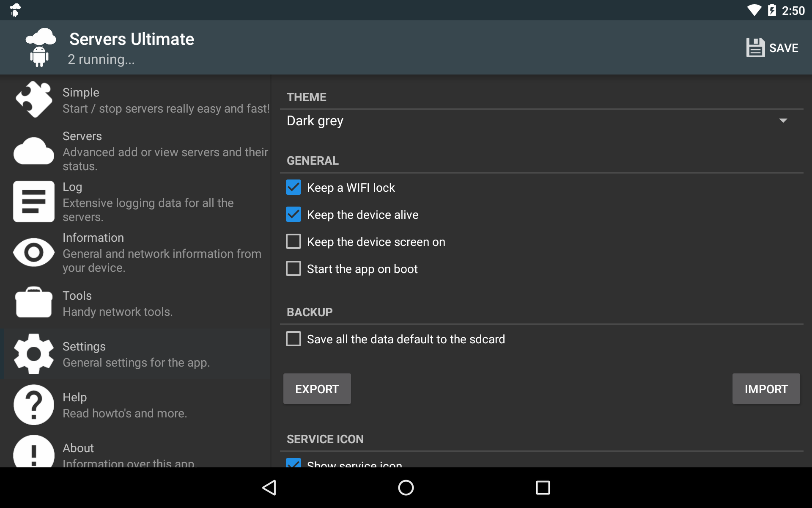Open Servers via cloud icon
The image size is (812, 508).
point(34,151)
